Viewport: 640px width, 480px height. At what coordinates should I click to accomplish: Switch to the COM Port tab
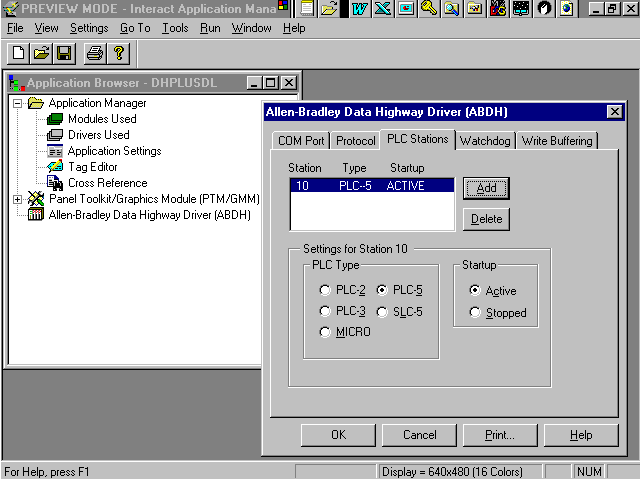coord(300,141)
